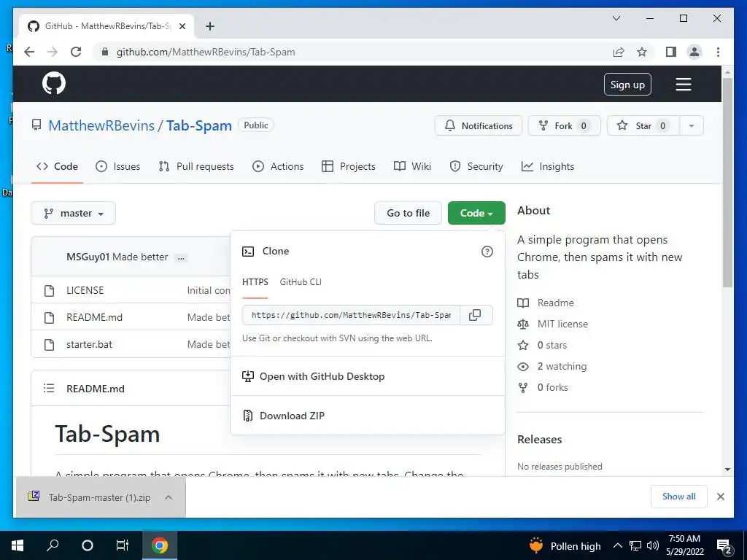Click the Pollen high weather widget
Viewport: 747px width, 560px height.
click(x=565, y=545)
